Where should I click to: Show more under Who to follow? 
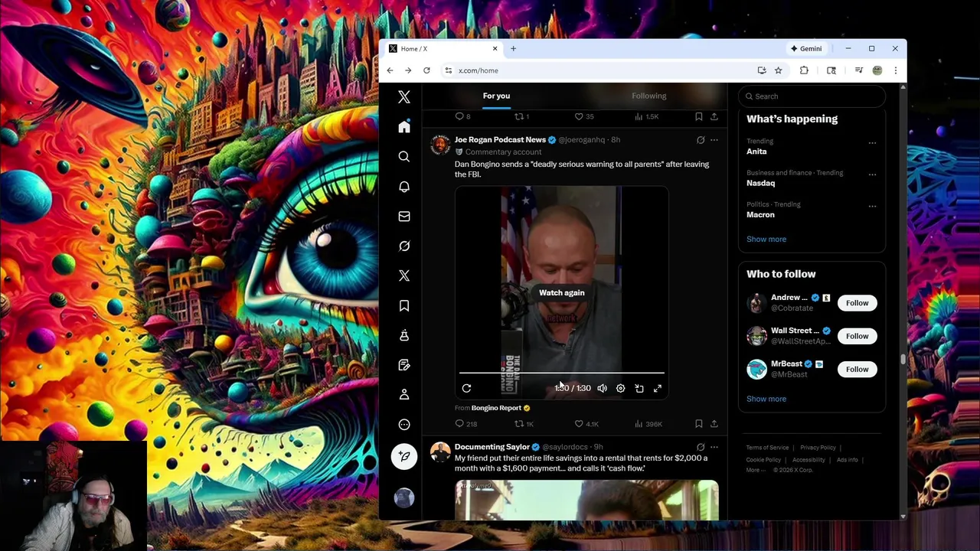pyautogui.click(x=766, y=399)
